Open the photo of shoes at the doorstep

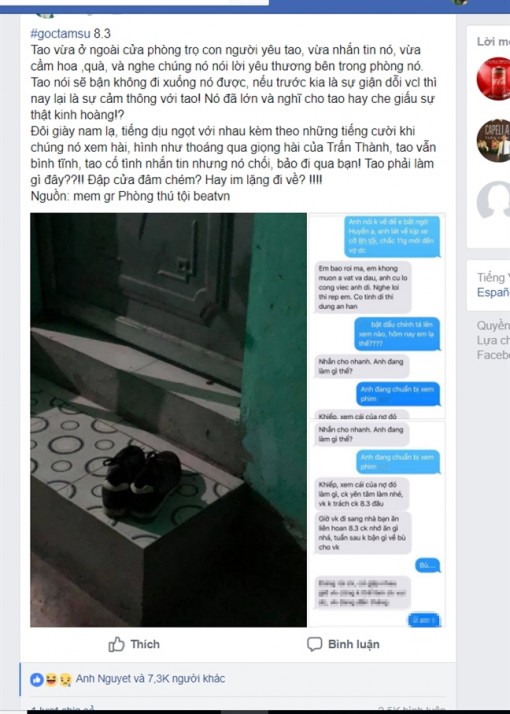point(168,419)
